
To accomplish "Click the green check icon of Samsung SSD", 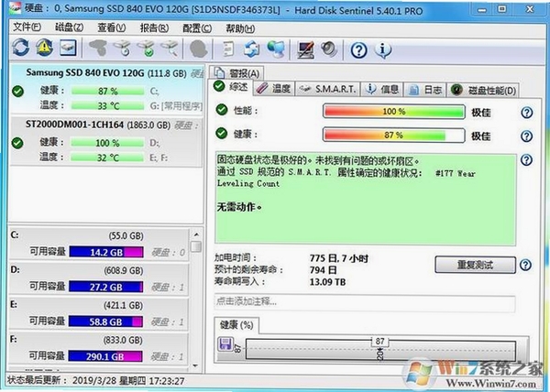I will (17, 91).
